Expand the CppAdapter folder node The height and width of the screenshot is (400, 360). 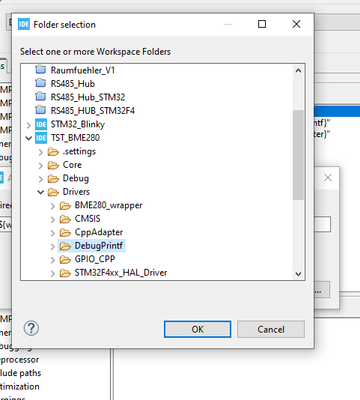53,233
